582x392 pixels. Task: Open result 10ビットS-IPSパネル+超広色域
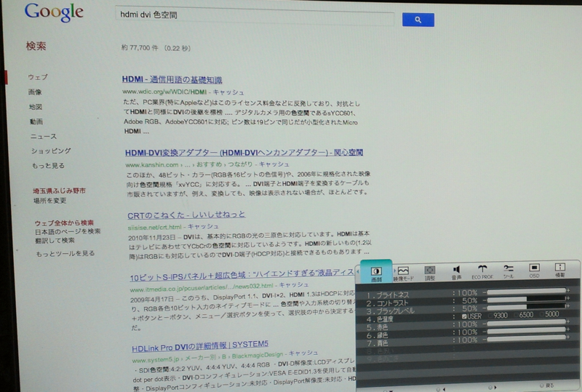pyautogui.click(x=242, y=276)
